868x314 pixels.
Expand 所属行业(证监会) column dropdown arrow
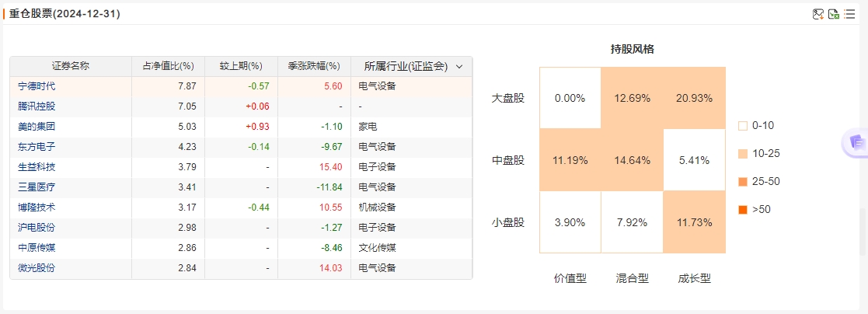tap(459, 67)
